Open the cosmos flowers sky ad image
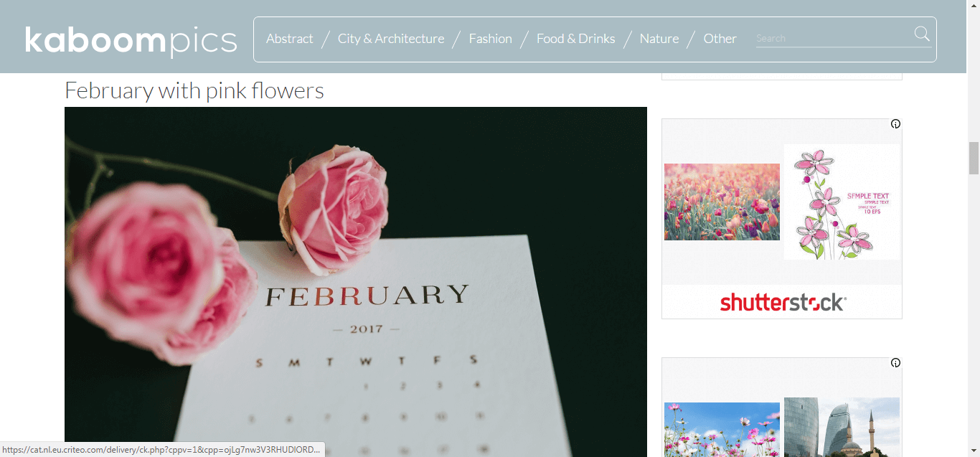 [x=722, y=430]
